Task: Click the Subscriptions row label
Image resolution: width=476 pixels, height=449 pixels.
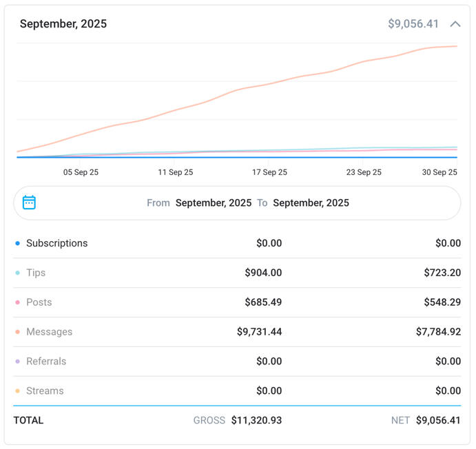Action: pyautogui.click(x=56, y=243)
